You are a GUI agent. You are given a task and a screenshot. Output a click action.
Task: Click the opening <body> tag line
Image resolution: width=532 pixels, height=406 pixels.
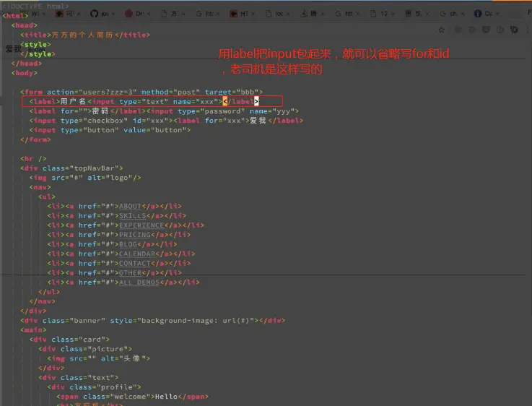pos(25,73)
